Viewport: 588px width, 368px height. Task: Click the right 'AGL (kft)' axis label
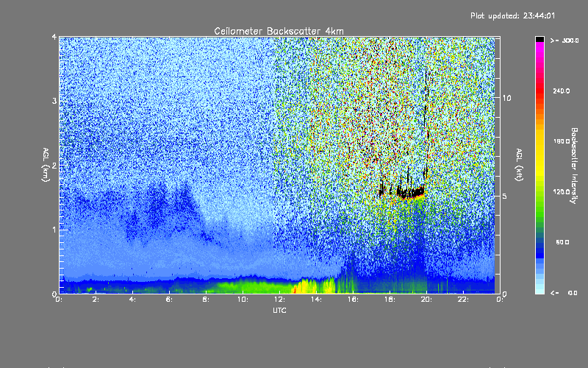(519, 165)
